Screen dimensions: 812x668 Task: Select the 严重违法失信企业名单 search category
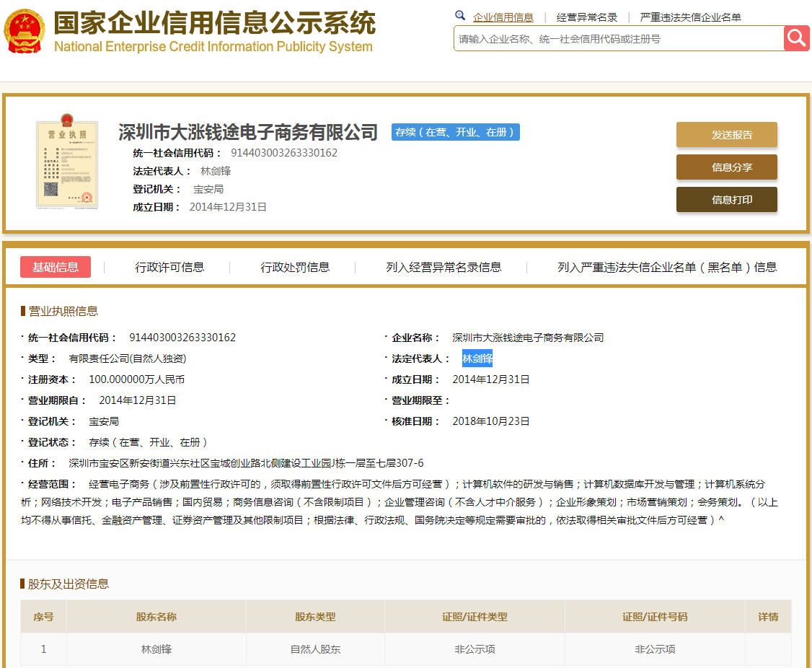(690, 17)
